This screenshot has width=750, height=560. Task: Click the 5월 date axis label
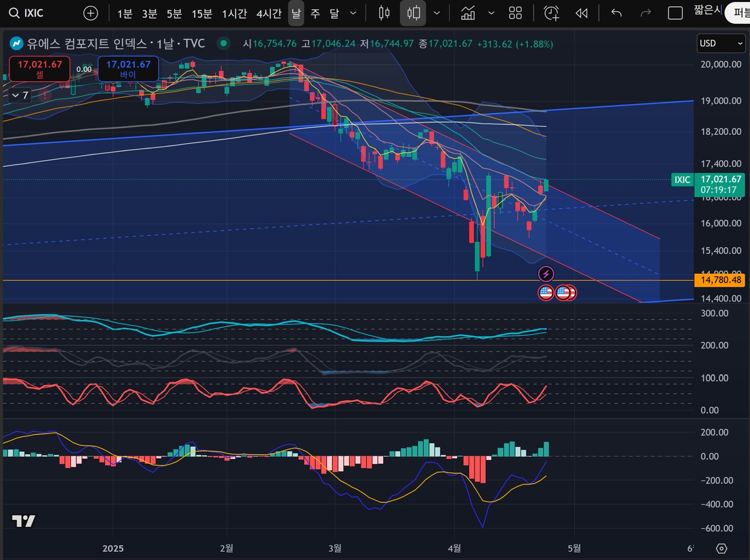(574, 548)
